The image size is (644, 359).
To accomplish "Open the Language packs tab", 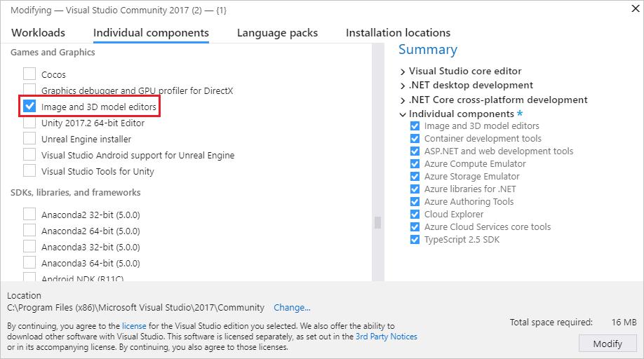I will point(277,33).
